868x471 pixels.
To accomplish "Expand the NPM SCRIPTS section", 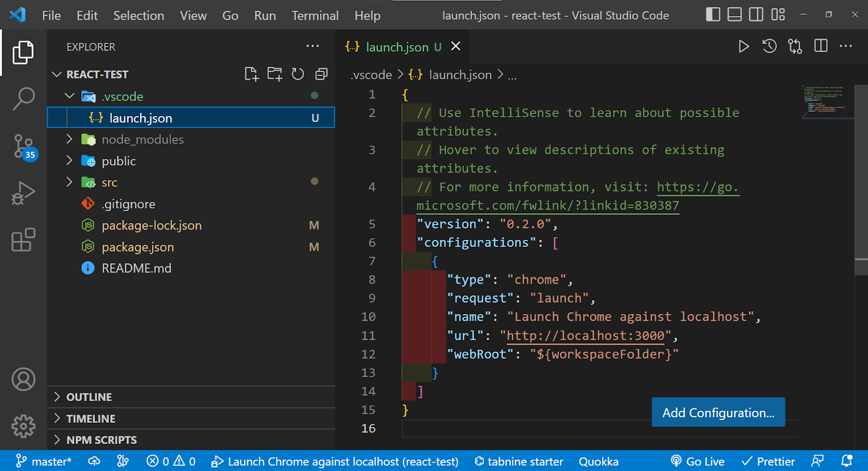I will (x=101, y=440).
